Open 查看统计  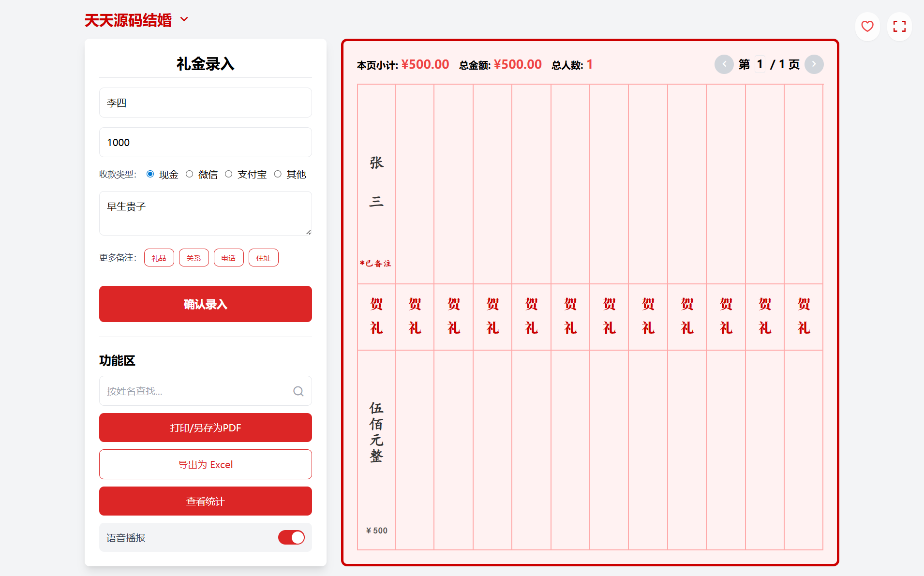[x=205, y=501]
